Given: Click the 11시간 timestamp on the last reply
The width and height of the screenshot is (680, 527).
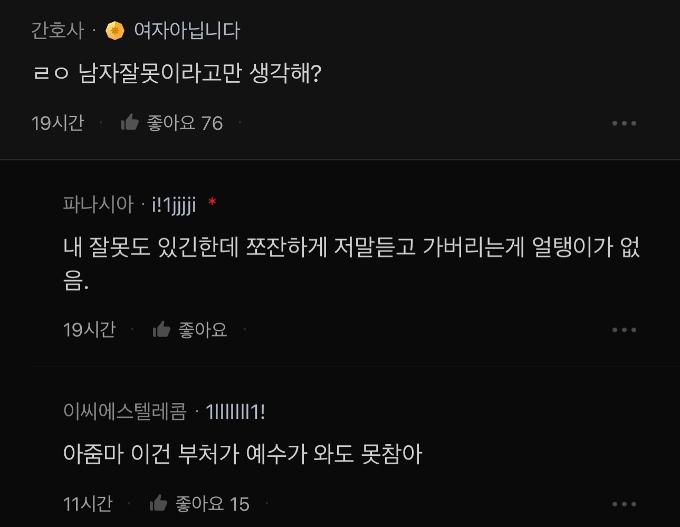Looking at the screenshot, I should tap(88, 503).
